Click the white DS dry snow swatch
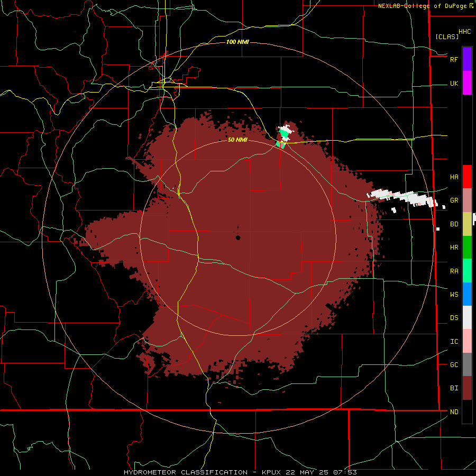The width and height of the screenshot is (476, 476). 467,317
